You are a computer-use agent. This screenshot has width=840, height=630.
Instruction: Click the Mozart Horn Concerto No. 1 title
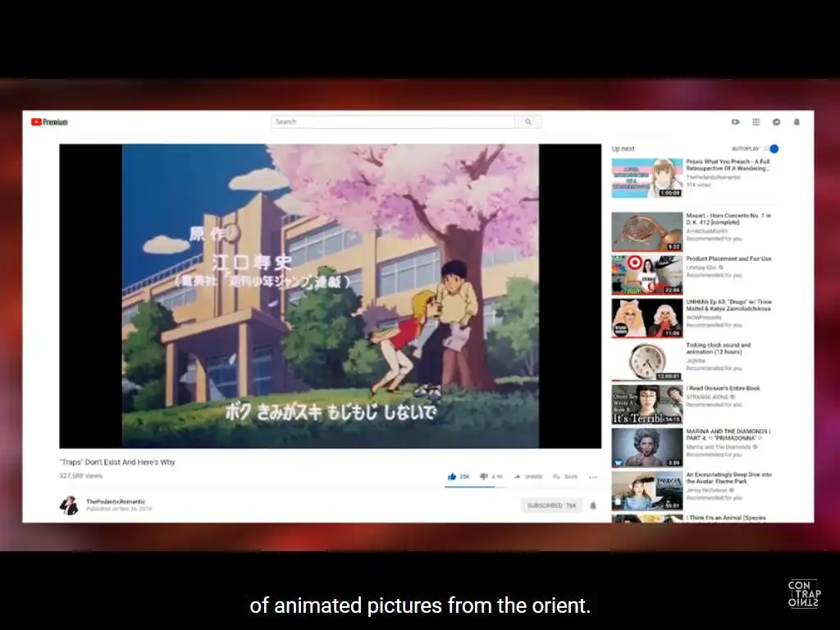click(728, 218)
